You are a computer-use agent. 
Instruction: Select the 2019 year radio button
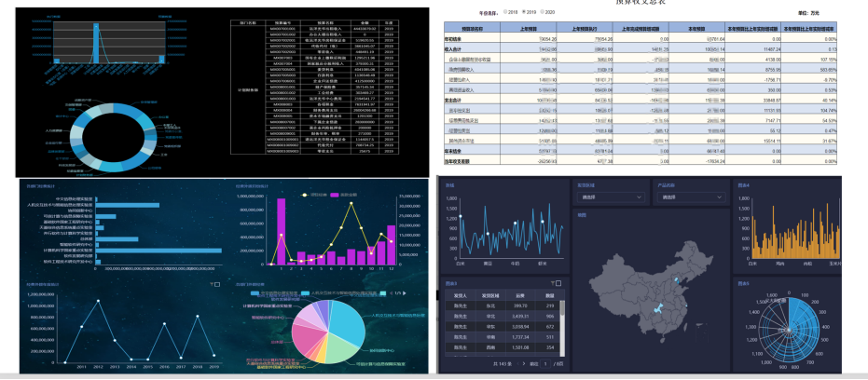click(x=524, y=13)
